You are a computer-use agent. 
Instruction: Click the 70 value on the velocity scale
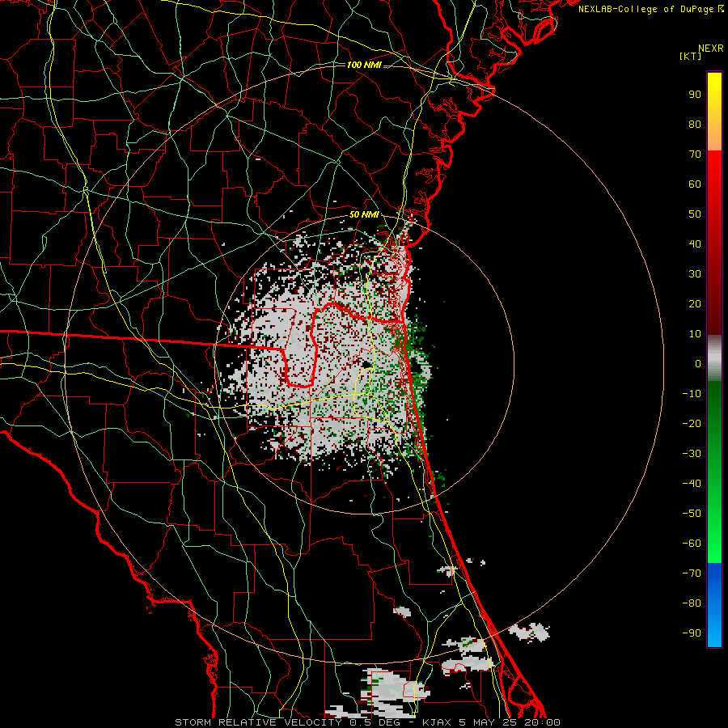(x=695, y=154)
